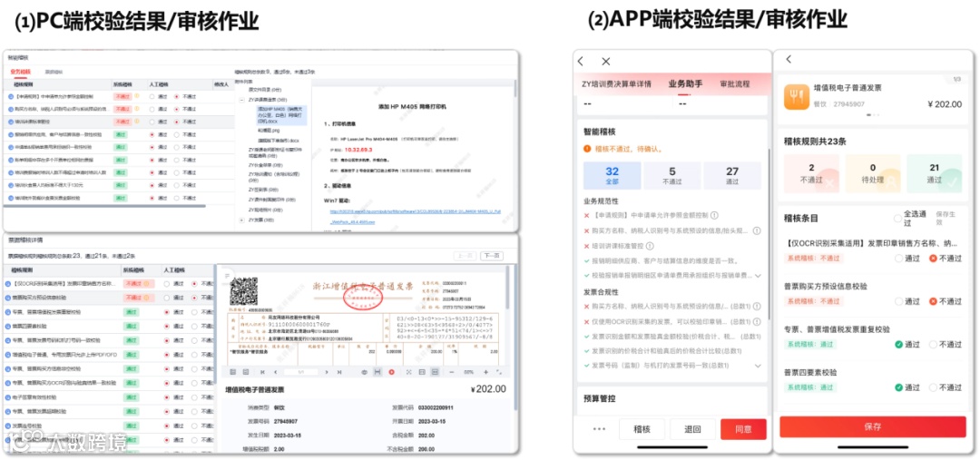Select 通过 radio for PC 普票购买方预设信息校验 row

[x=167, y=298]
